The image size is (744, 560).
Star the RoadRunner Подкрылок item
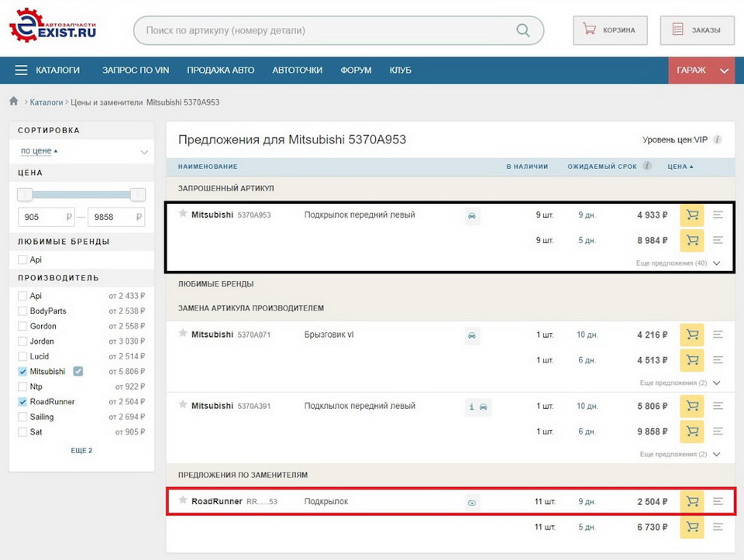point(183,500)
